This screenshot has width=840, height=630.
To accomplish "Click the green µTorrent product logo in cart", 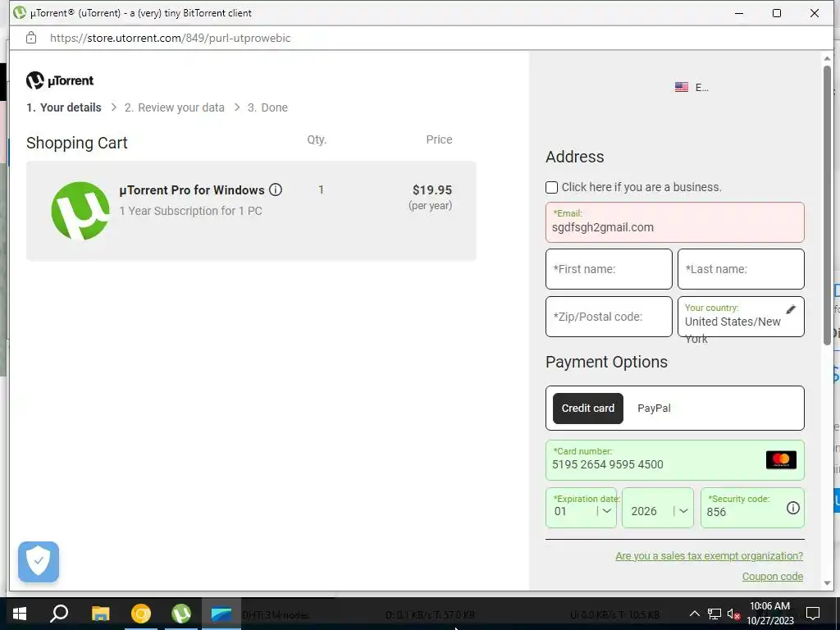I will [80, 211].
